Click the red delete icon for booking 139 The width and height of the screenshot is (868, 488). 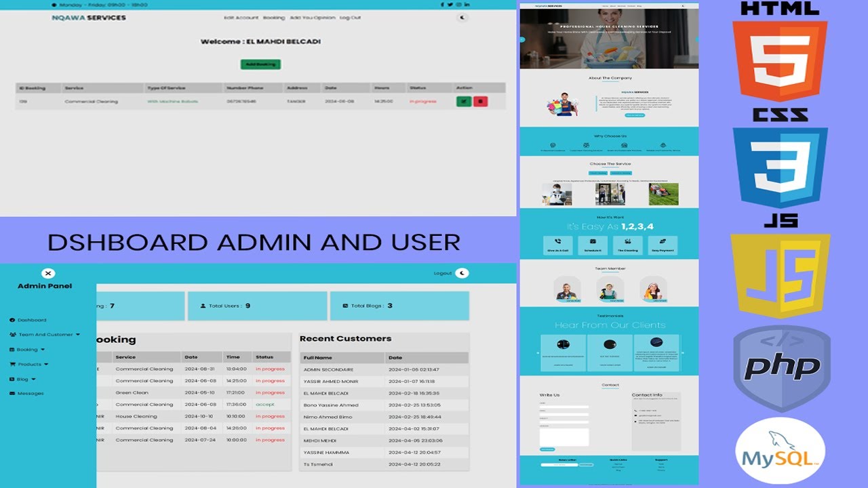[480, 102]
